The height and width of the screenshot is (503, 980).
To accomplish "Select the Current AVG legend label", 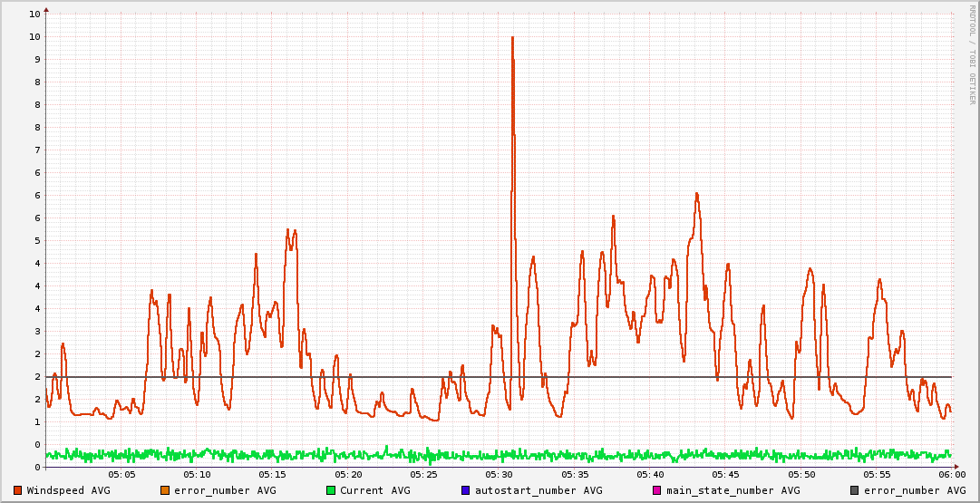I will [x=374, y=490].
